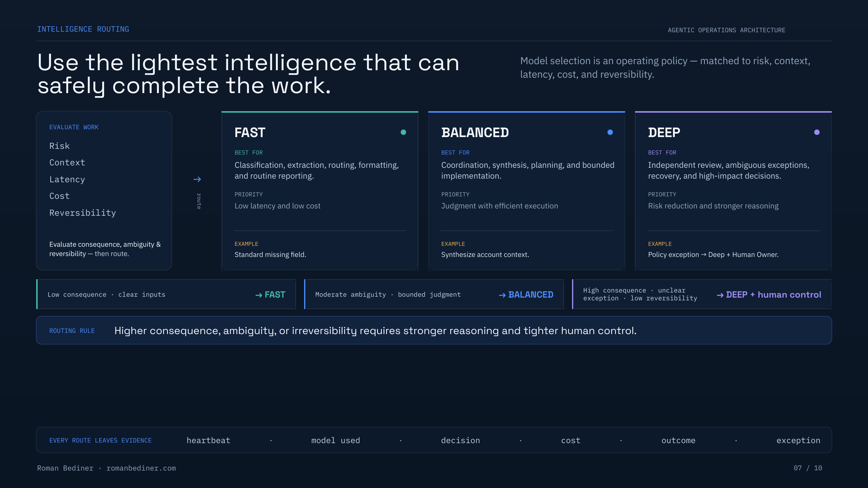Click the 'EXAMPLE' label in DEEP card
Image resolution: width=868 pixels, height=488 pixels.
[660, 244]
